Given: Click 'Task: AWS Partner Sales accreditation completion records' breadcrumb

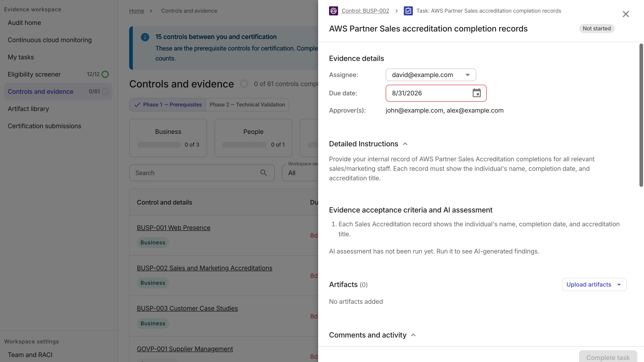Looking at the screenshot, I should [x=489, y=11].
